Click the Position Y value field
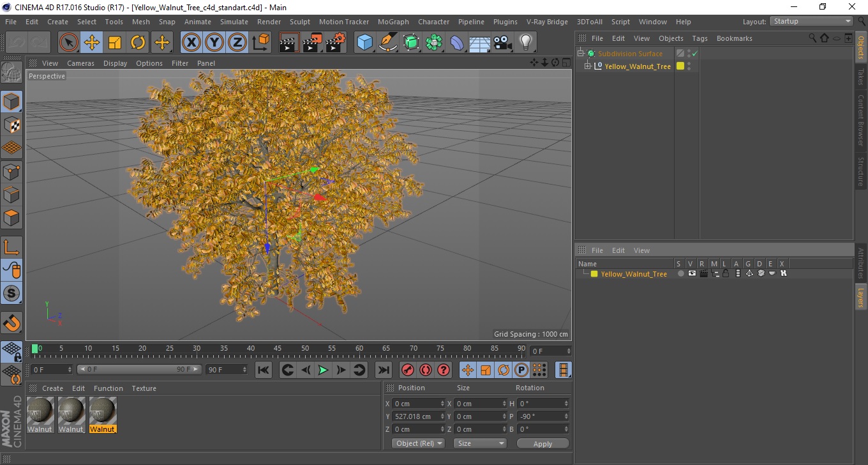The image size is (868, 465). 418,416
